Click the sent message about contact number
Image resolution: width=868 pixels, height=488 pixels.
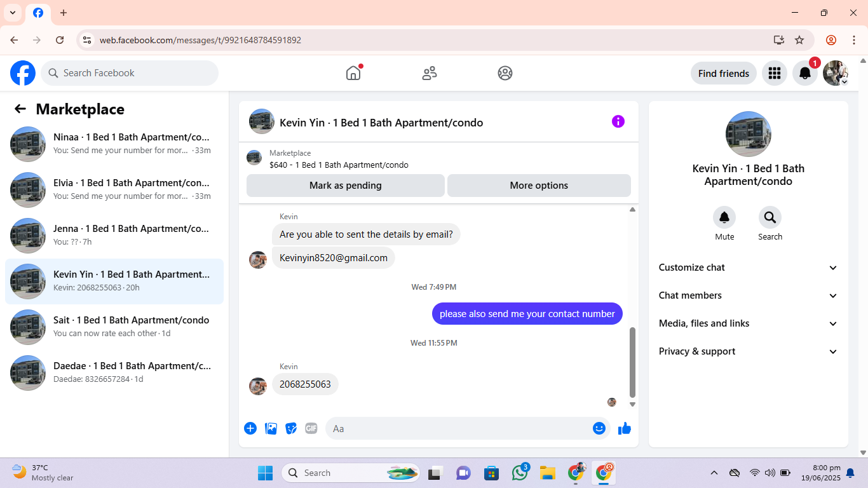pyautogui.click(x=527, y=313)
